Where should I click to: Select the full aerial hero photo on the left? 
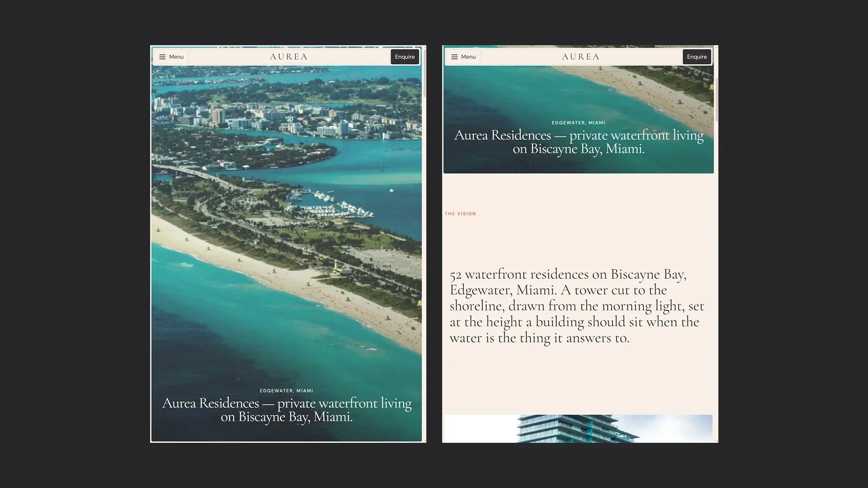(287, 253)
